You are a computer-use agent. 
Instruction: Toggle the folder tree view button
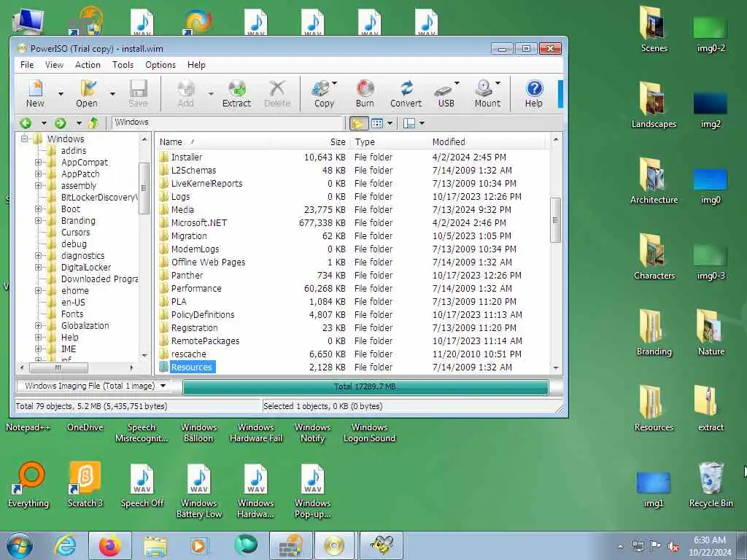point(357,123)
